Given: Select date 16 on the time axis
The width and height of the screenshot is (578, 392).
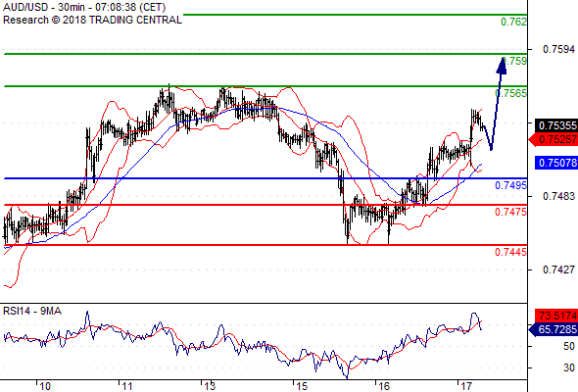Looking at the screenshot, I should (384, 386).
